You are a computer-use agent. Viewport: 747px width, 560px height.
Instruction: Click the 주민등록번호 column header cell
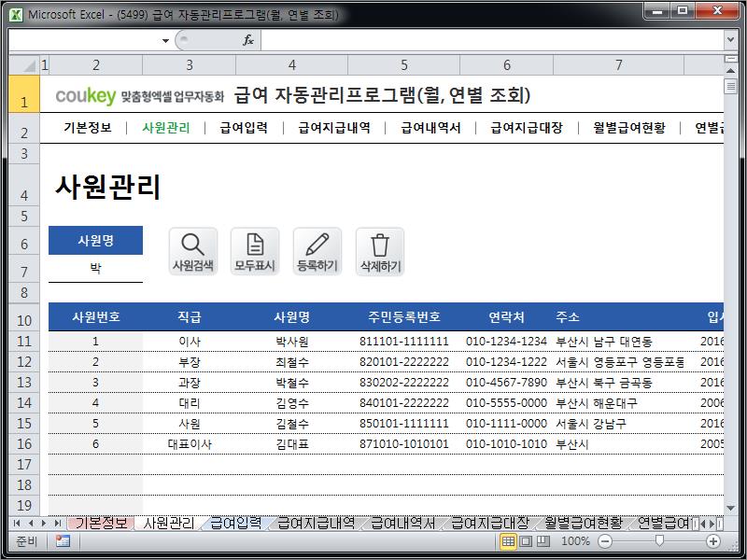pyautogui.click(x=404, y=317)
